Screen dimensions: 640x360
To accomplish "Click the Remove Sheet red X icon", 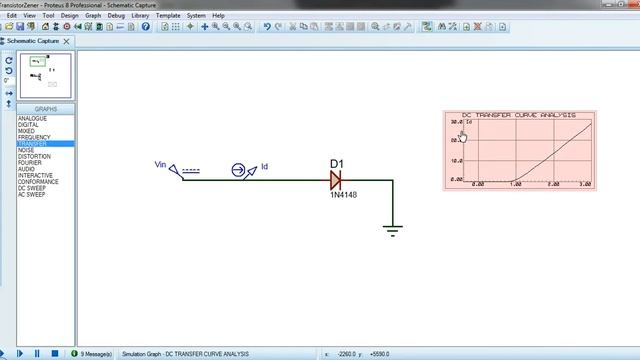I will click(478, 27).
